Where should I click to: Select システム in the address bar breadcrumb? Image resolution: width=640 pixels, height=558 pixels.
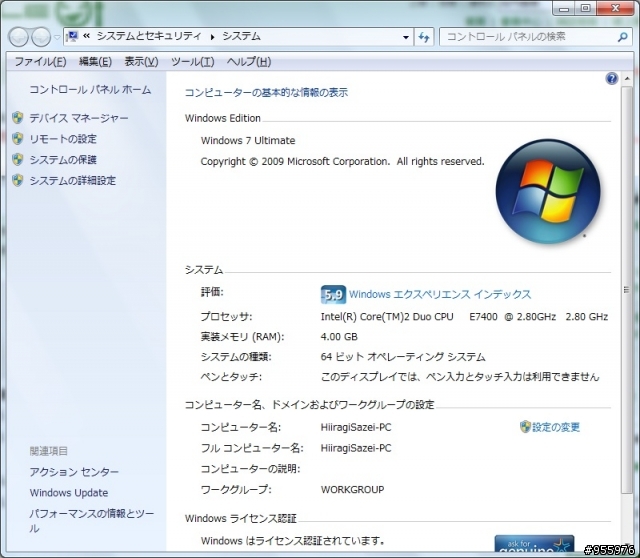coord(242,36)
